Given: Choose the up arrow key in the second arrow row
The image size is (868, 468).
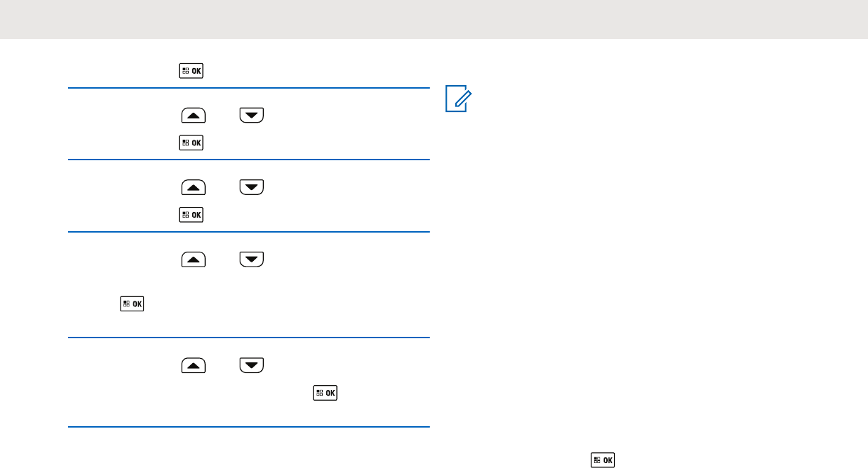Looking at the screenshot, I should pos(194,187).
